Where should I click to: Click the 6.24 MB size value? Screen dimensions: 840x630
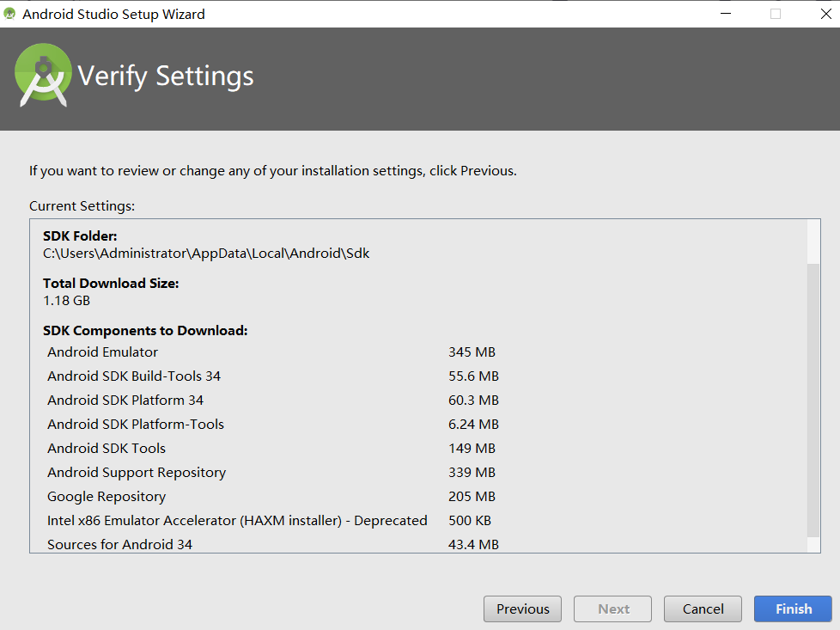coord(473,424)
